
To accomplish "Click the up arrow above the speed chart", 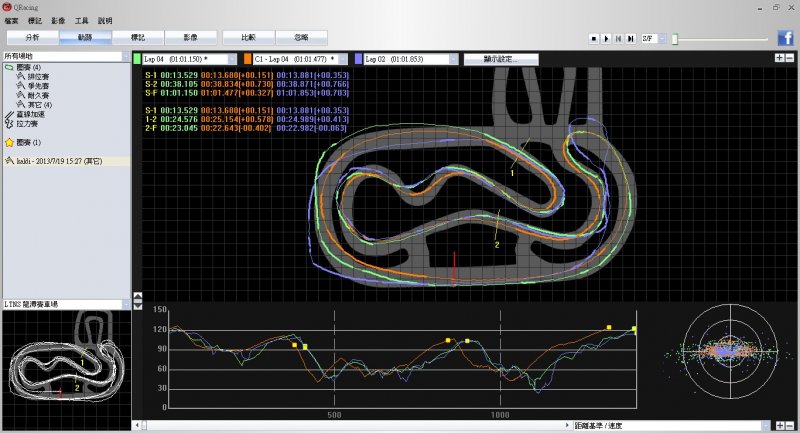I will point(138,296).
